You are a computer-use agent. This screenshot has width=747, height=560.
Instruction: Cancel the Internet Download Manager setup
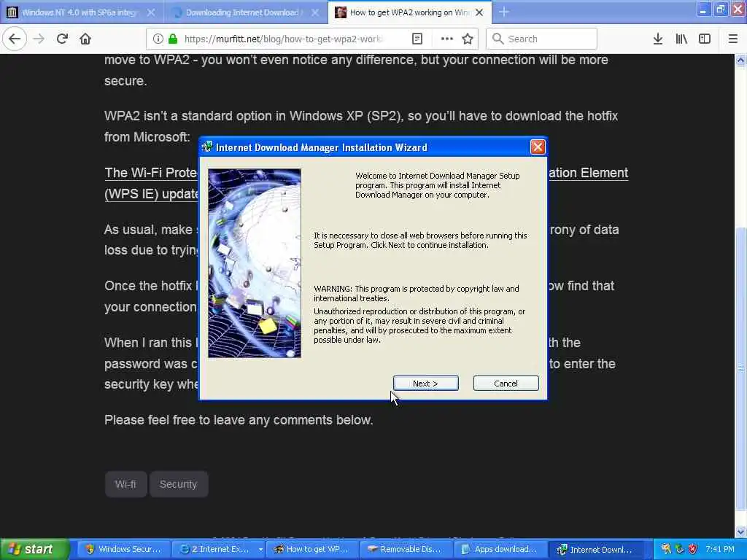point(506,384)
